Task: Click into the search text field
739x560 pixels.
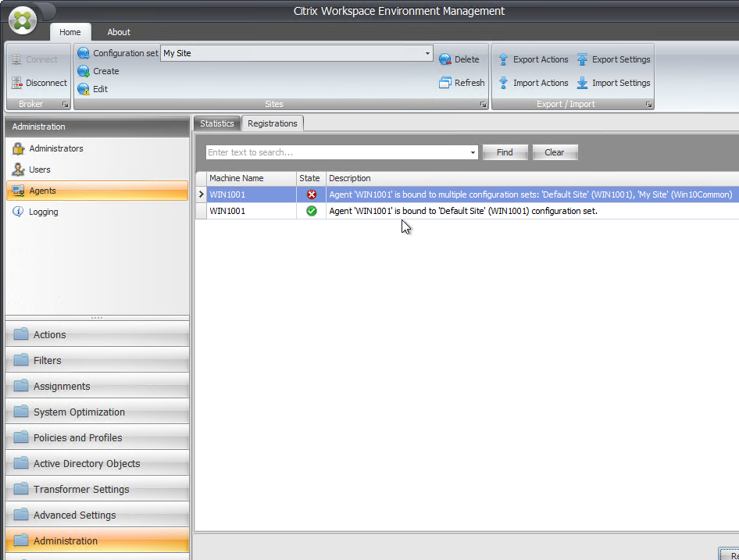Action: coord(337,152)
